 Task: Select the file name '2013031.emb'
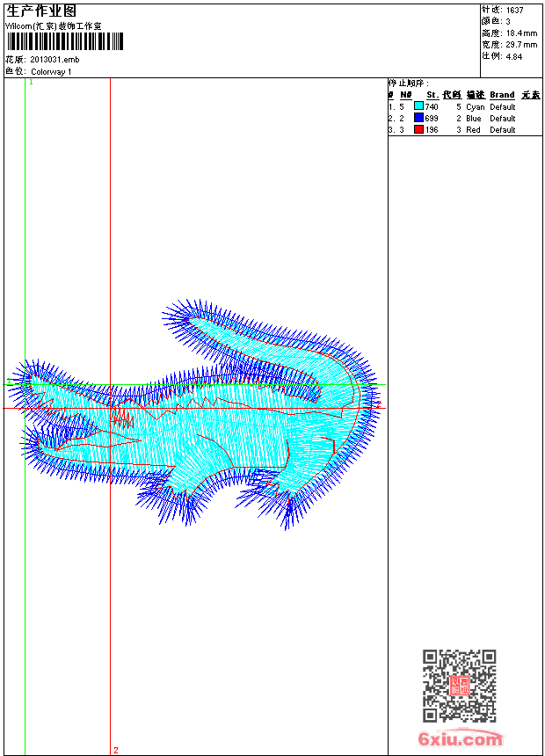pyautogui.click(x=54, y=60)
